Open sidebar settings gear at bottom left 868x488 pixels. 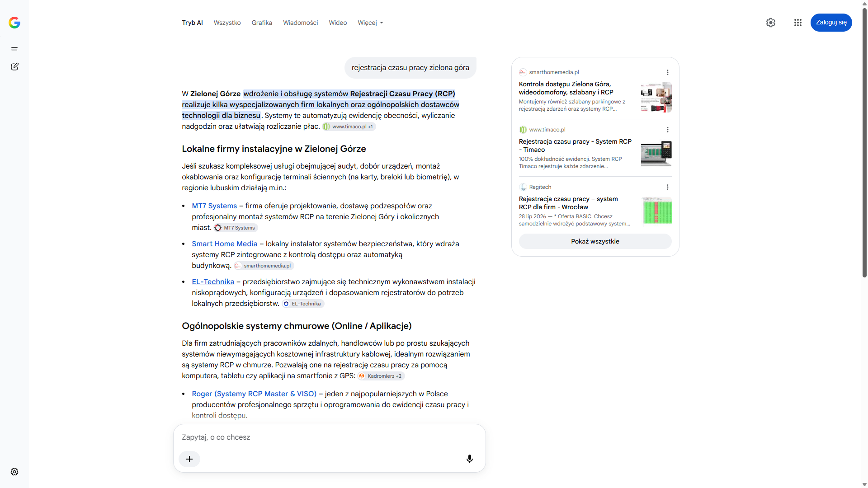[14, 472]
